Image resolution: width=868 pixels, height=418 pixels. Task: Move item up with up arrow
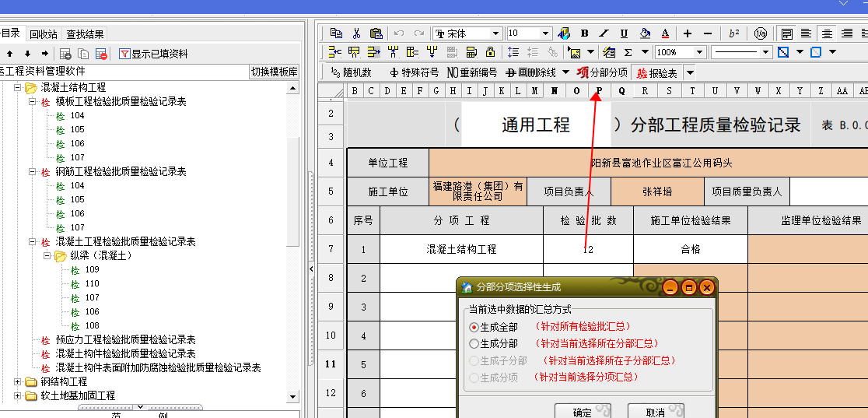[10, 54]
